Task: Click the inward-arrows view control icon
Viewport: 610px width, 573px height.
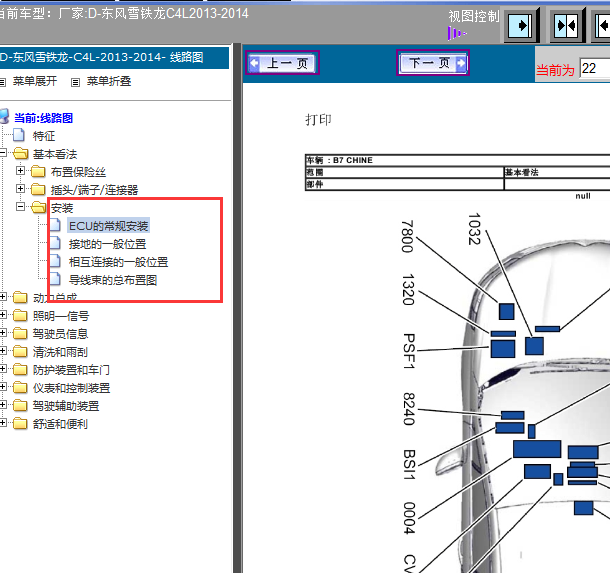Action: point(567,26)
